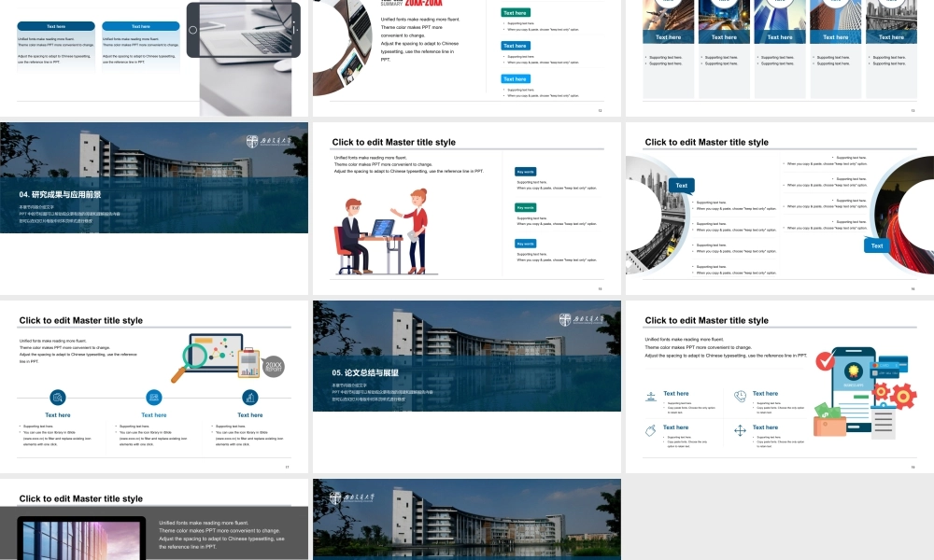Screen dimensions: 934x560
Task: Click the first blue circle icon above Text here
Action: coord(58,397)
